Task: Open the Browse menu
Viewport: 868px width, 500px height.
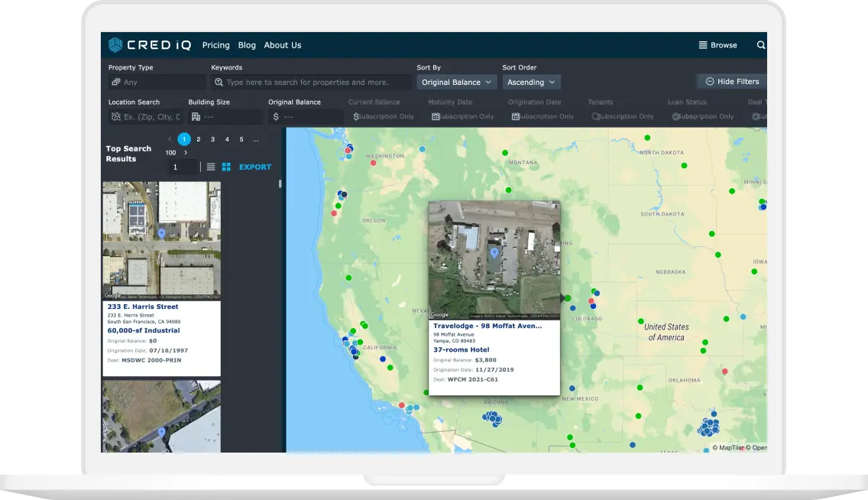Action: (718, 45)
